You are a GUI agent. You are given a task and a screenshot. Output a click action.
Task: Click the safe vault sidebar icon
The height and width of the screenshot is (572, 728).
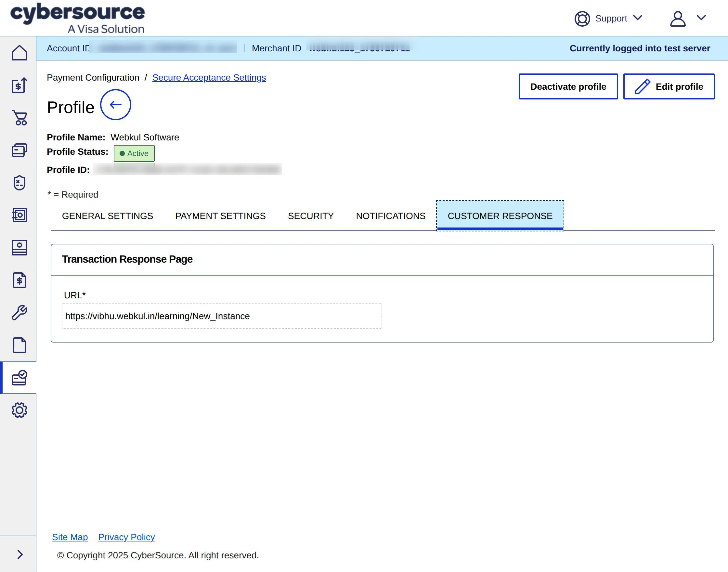pyautogui.click(x=19, y=215)
